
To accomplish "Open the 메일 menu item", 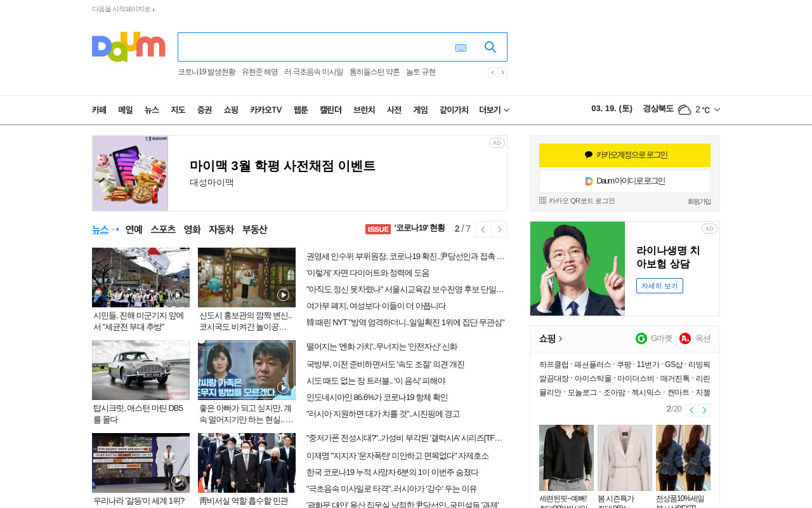I will [126, 110].
